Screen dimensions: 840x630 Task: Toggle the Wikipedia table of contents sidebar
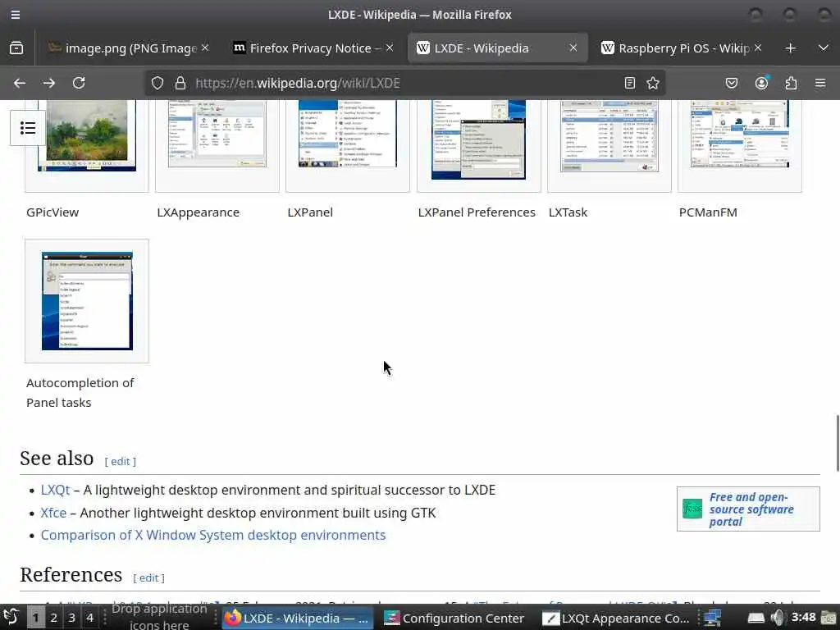28,128
